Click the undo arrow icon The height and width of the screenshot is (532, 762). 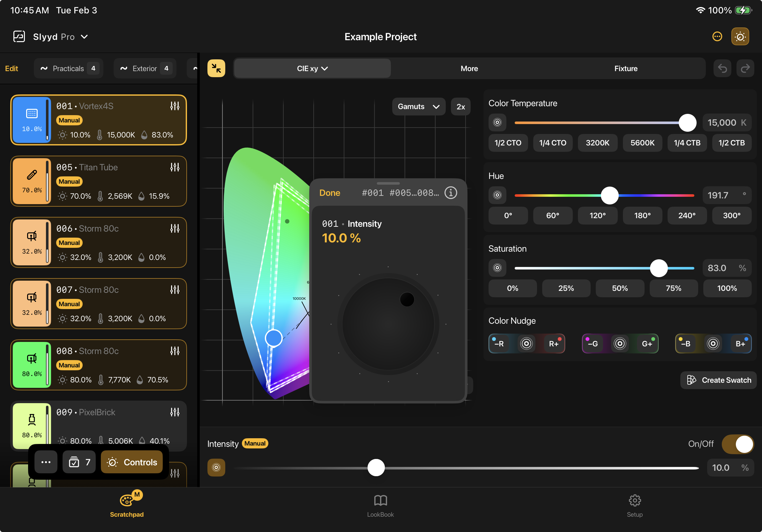[x=722, y=68]
